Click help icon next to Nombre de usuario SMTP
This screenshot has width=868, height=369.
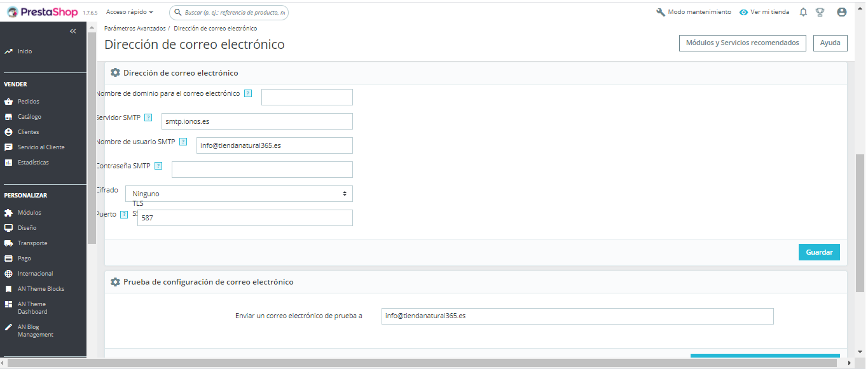[x=183, y=142]
